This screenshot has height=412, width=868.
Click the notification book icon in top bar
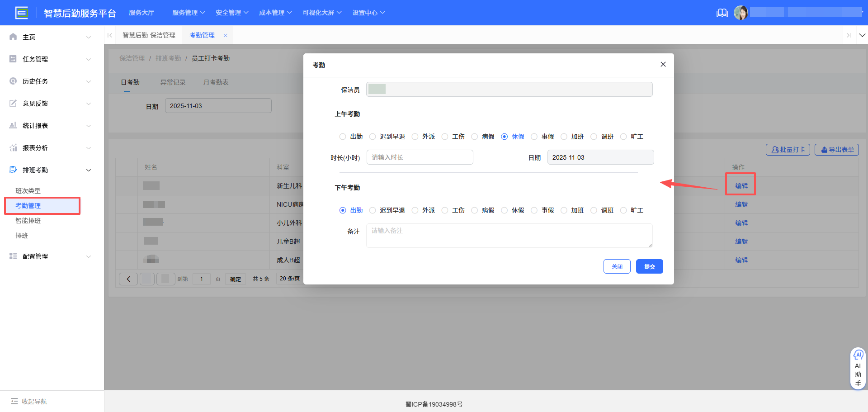[722, 13]
